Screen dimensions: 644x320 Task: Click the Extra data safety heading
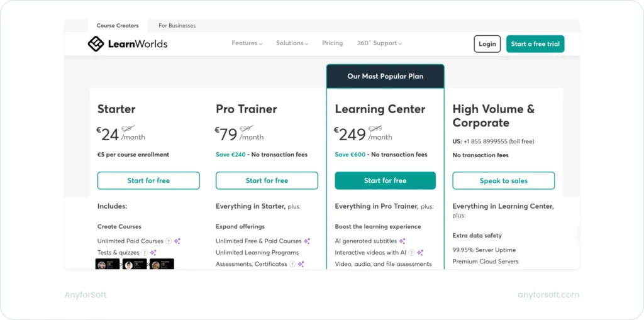[477, 236]
